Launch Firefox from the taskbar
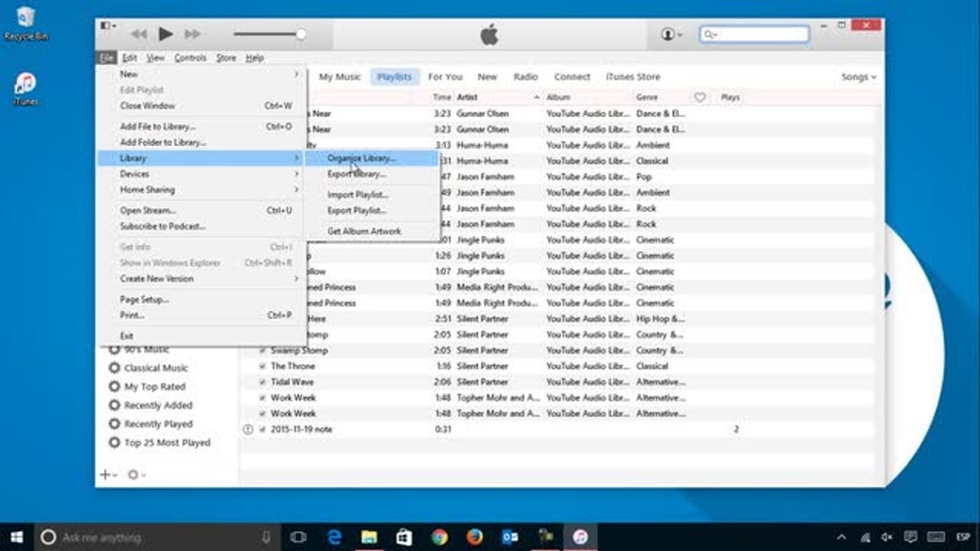Viewport: 980px width, 551px height. (x=475, y=537)
